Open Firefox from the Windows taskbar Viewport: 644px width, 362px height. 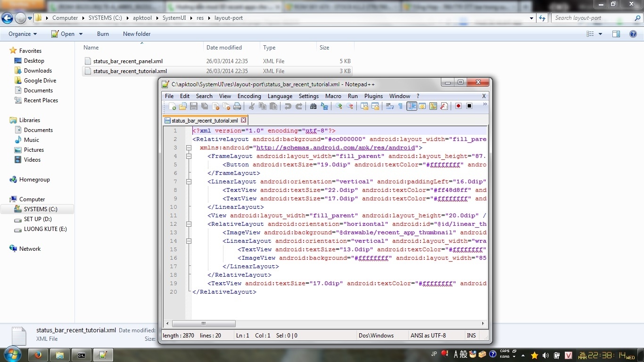coord(38,355)
